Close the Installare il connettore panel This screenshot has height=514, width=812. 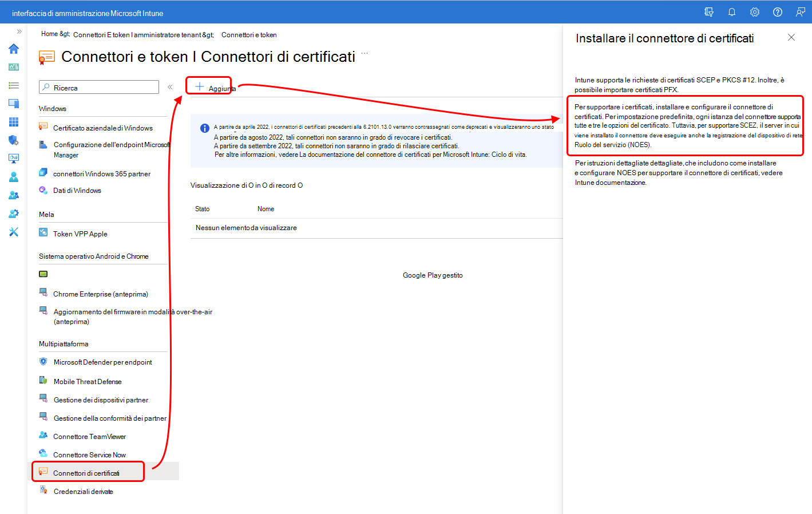click(x=791, y=37)
